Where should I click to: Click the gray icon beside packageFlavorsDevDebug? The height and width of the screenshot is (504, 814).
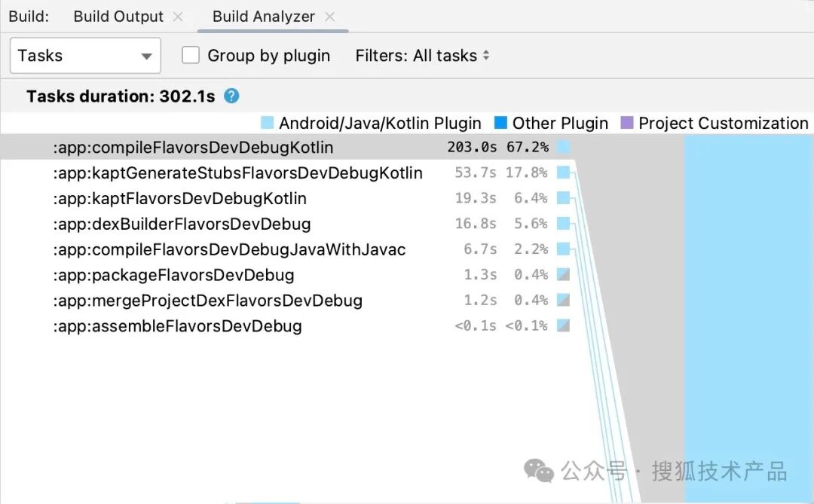tap(563, 274)
